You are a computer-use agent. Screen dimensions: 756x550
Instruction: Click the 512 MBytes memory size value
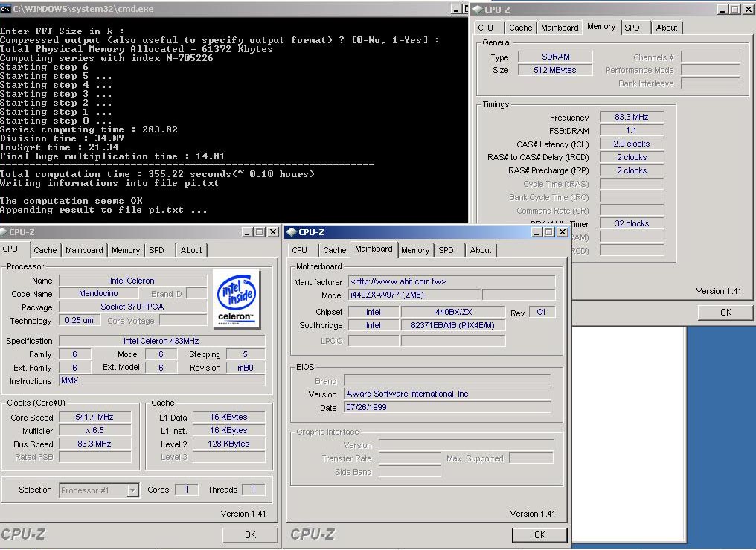click(x=555, y=70)
